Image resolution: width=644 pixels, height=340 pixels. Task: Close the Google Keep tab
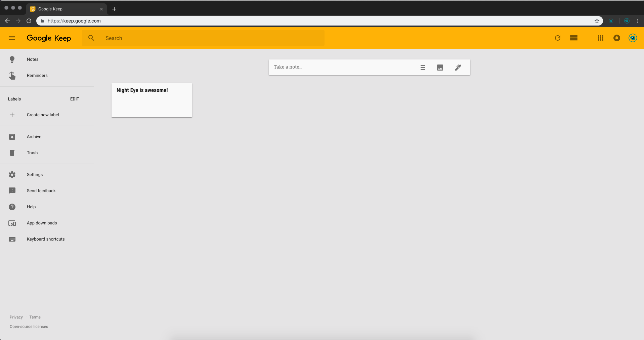[101, 9]
